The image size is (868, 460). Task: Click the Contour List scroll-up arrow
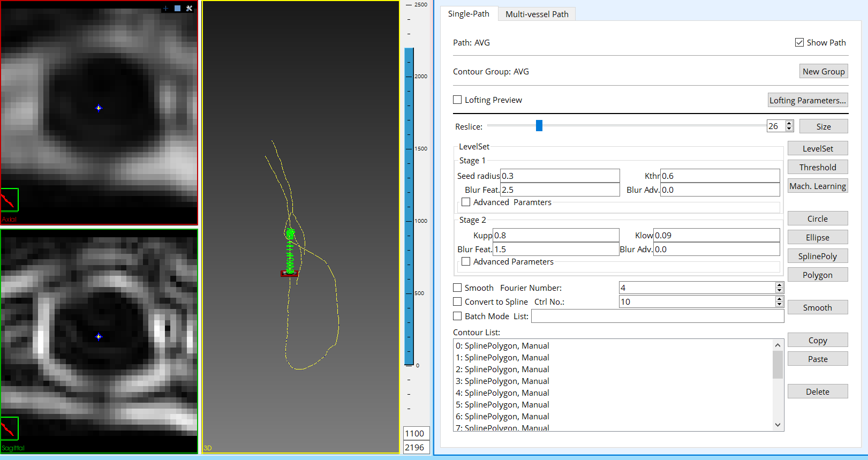tap(778, 345)
